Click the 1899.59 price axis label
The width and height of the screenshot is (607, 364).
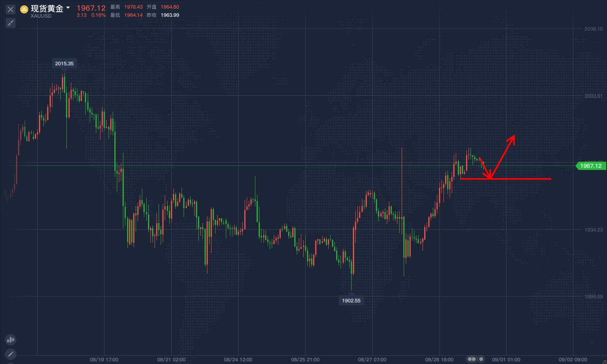(593, 296)
